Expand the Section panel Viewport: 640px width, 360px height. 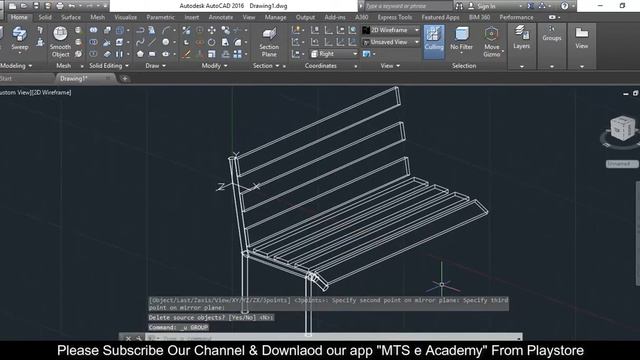pos(266,65)
